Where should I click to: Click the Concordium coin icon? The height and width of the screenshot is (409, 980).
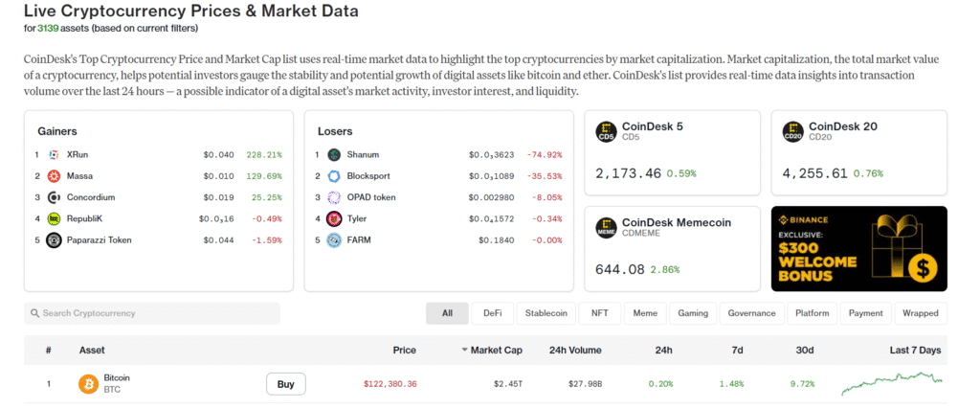55,197
